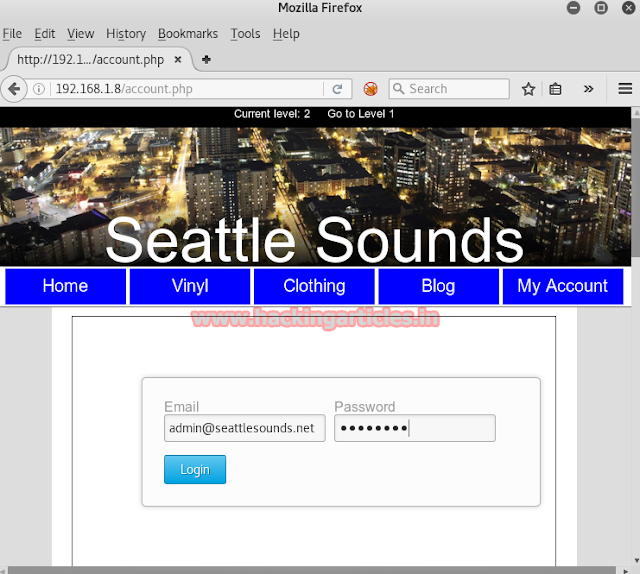Open the Help menu
The height and width of the screenshot is (574, 640).
tap(286, 33)
